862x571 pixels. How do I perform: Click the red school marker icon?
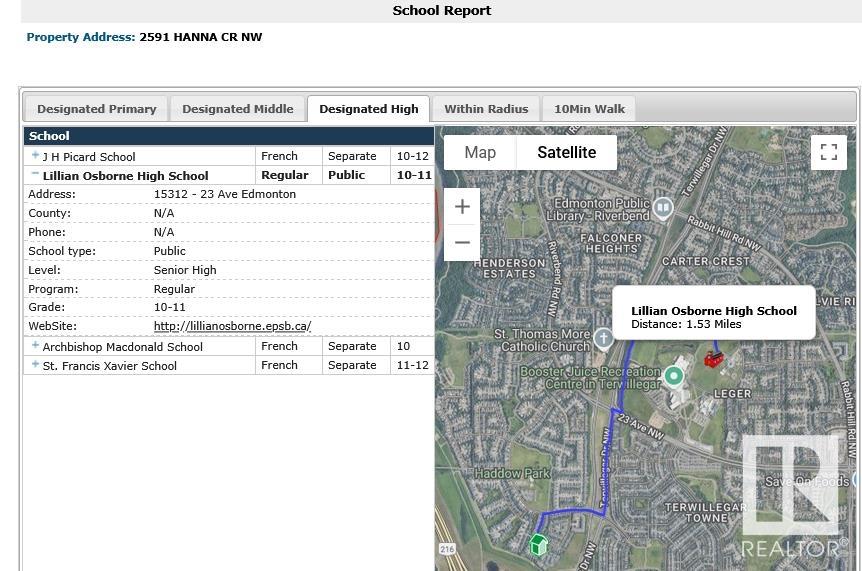click(714, 359)
